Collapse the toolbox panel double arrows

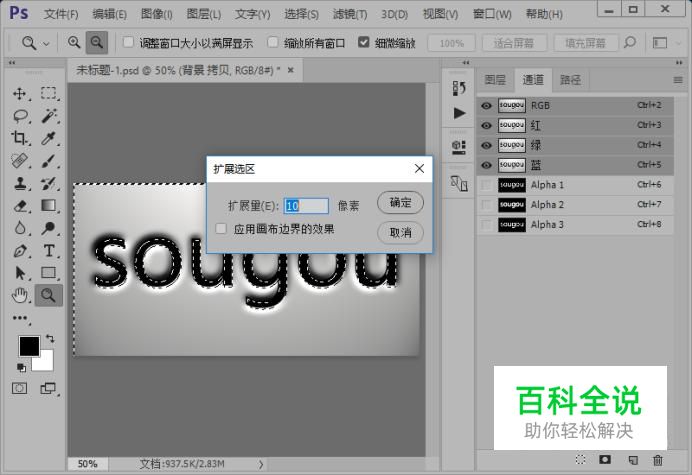pos(12,63)
